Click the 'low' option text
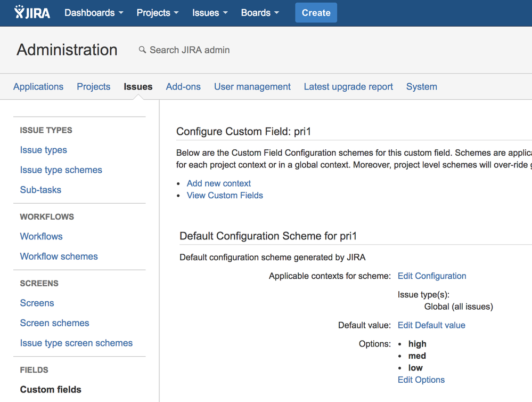 [415, 368]
